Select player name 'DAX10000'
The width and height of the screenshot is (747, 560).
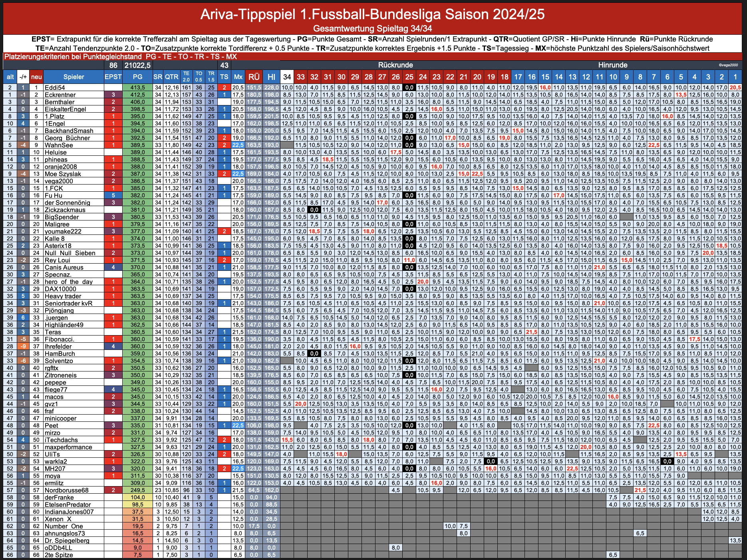pyautogui.click(x=60, y=289)
